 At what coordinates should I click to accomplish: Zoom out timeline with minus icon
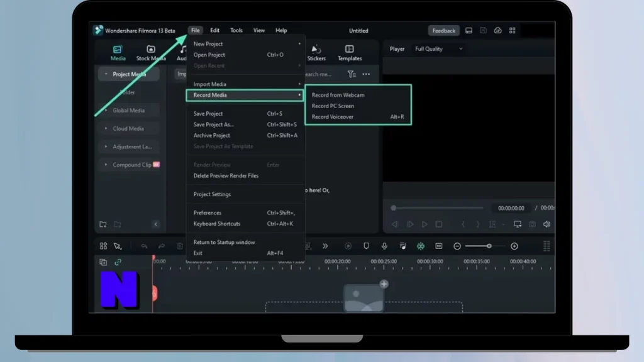[x=457, y=246]
